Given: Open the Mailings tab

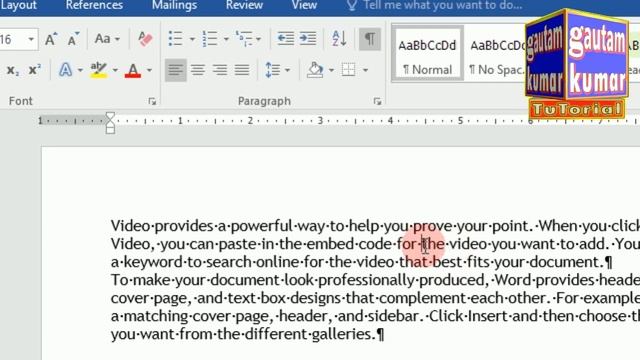Looking at the screenshot, I should (x=174, y=5).
